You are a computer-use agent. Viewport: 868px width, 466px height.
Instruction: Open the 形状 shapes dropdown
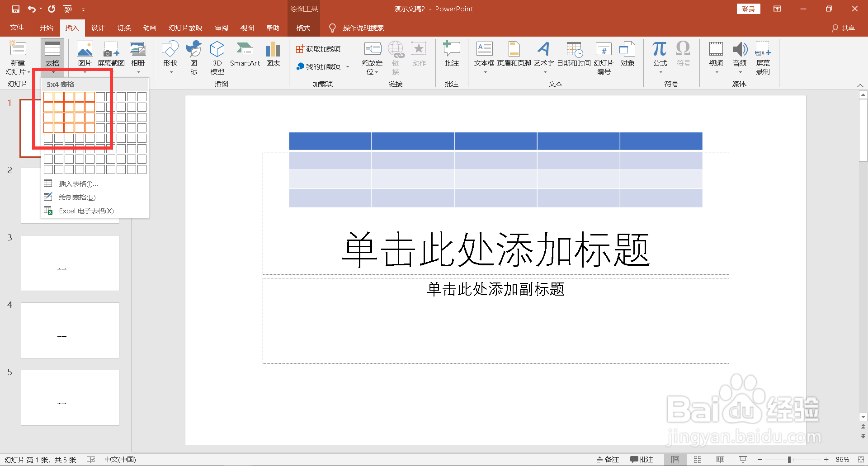pos(170,57)
